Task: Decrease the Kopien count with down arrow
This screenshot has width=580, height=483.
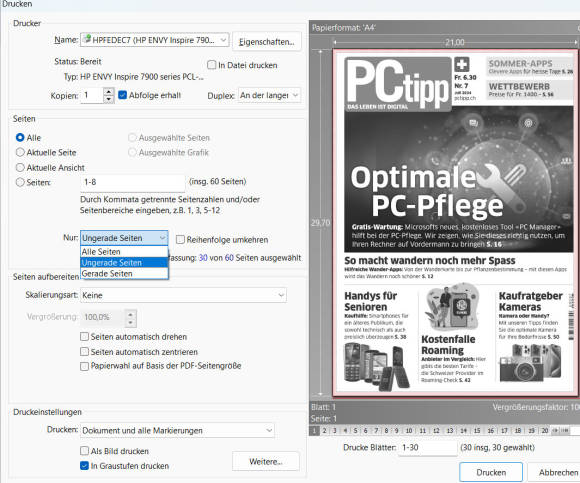Action: coord(108,99)
